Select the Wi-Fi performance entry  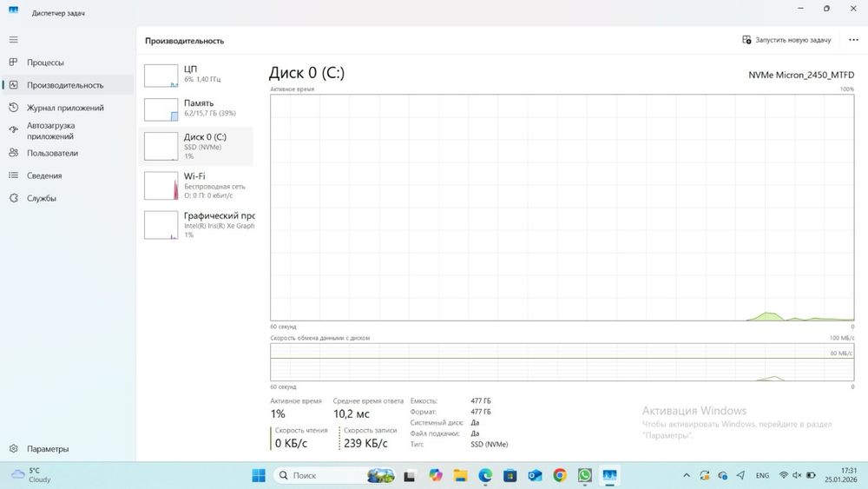tap(196, 186)
